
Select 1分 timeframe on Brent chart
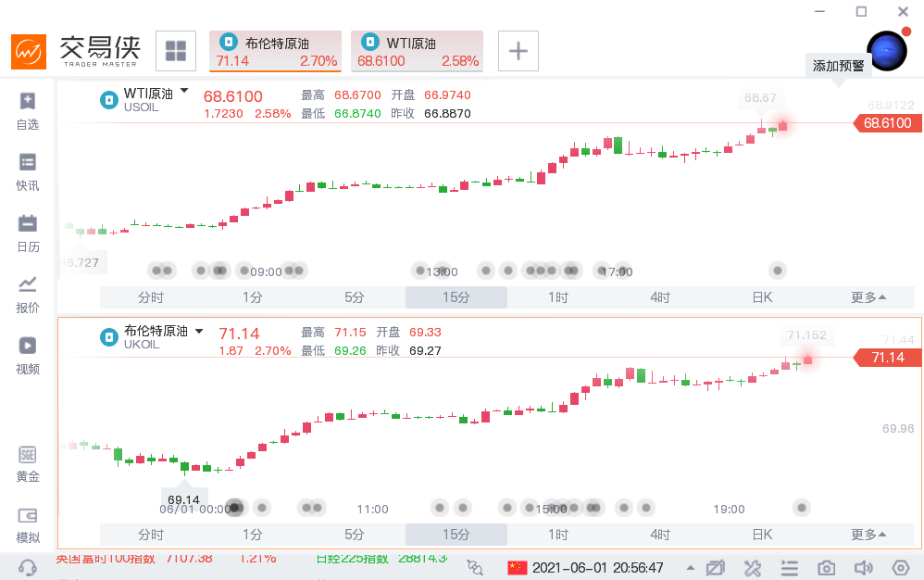252,535
